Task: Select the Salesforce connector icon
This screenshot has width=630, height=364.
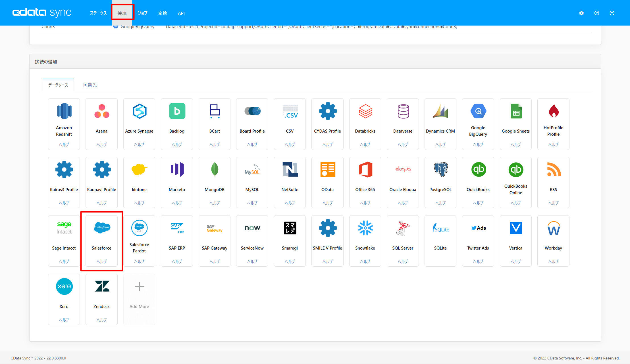Action: 102,228
